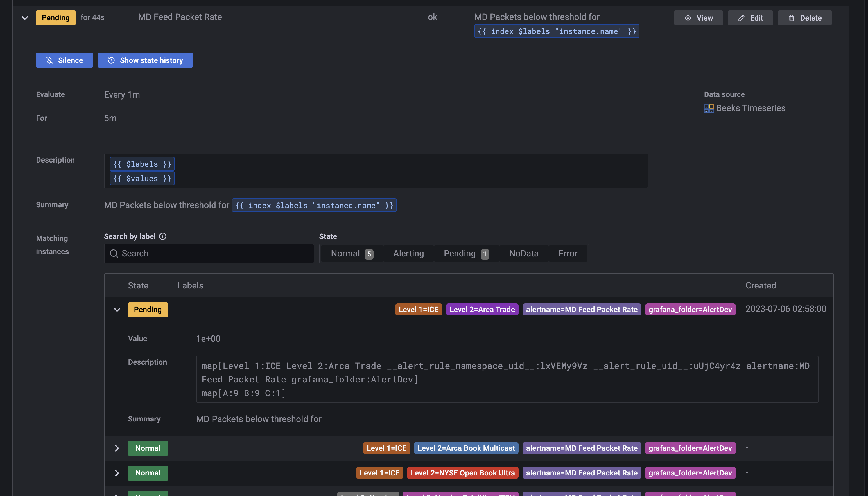Click the trash icon on Delete button
The width and height of the screenshot is (868, 496).
(x=791, y=18)
